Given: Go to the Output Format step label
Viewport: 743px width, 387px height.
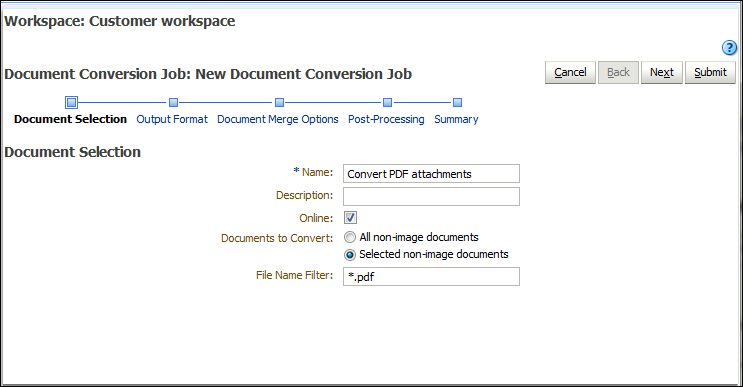Looking at the screenshot, I should click(172, 119).
